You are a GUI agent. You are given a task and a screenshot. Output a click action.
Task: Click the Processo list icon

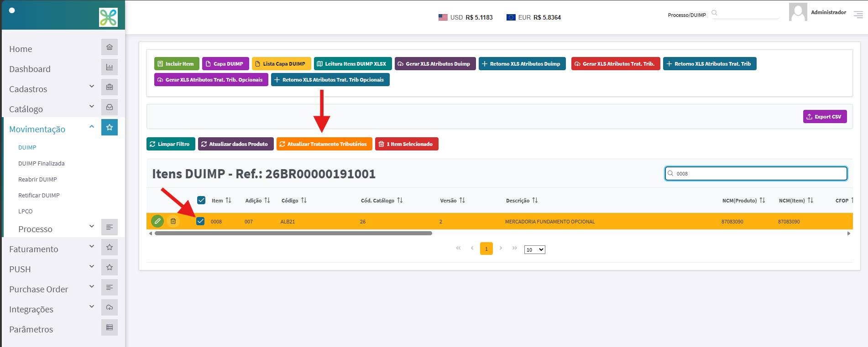click(110, 227)
